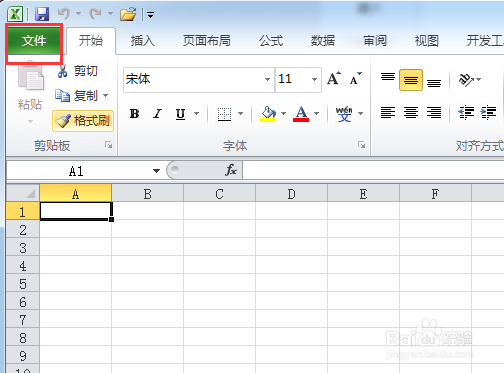The height and width of the screenshot is (373, 504).
Task: Expand the Undo history dropdown
Action: click(79, 14)
